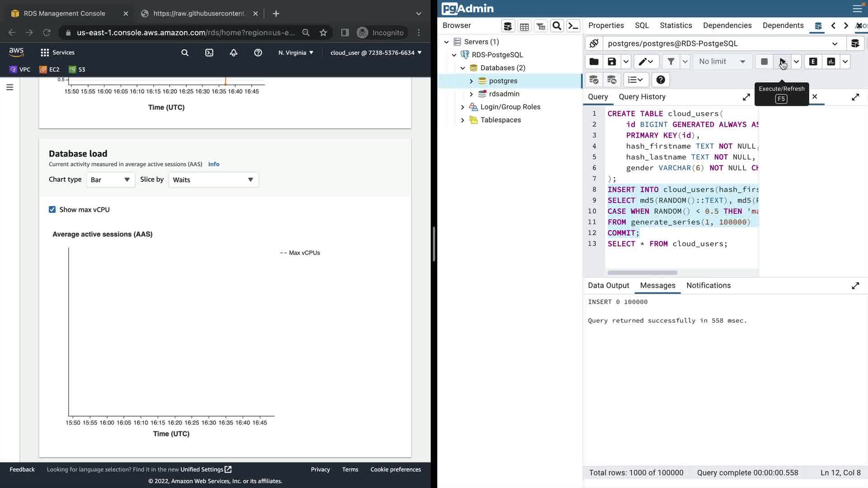
Task: Click the Explain Analyze chart icon
Action: (831, 62)
